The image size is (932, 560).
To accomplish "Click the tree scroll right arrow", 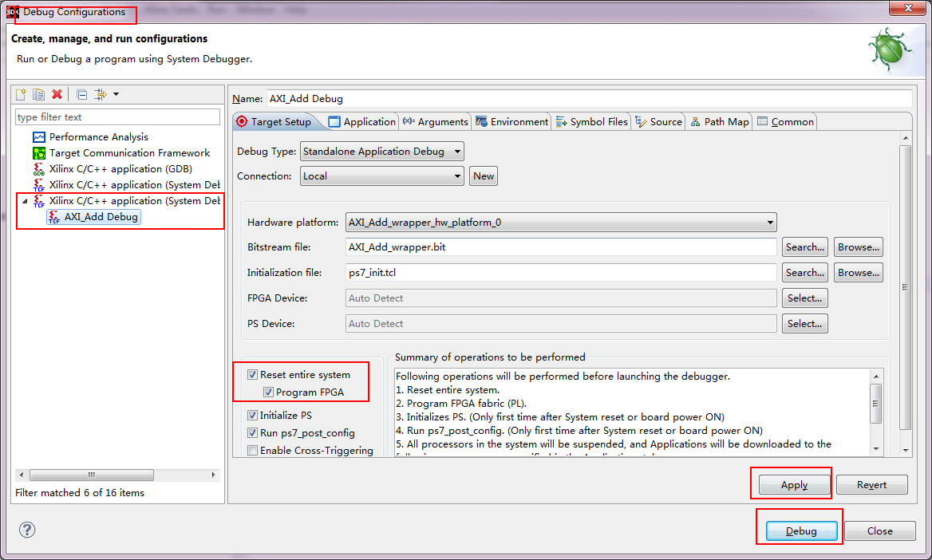I will click(x=213, y=475).
